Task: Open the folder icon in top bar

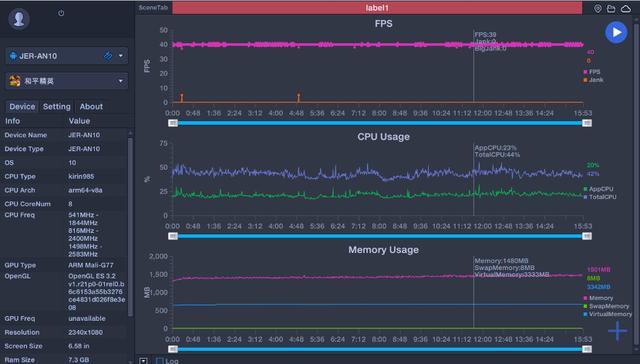Action: coord(611,9)
